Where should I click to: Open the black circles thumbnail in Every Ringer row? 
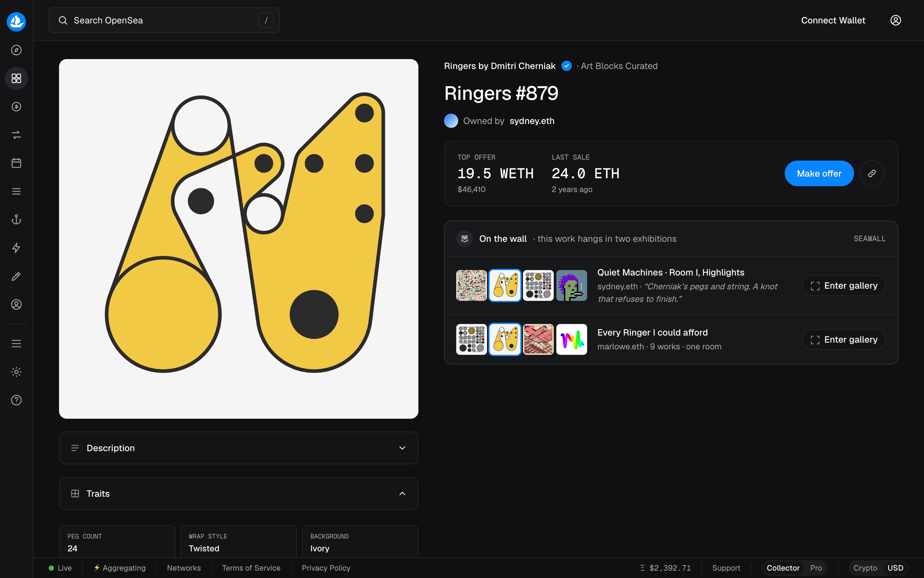472,339
